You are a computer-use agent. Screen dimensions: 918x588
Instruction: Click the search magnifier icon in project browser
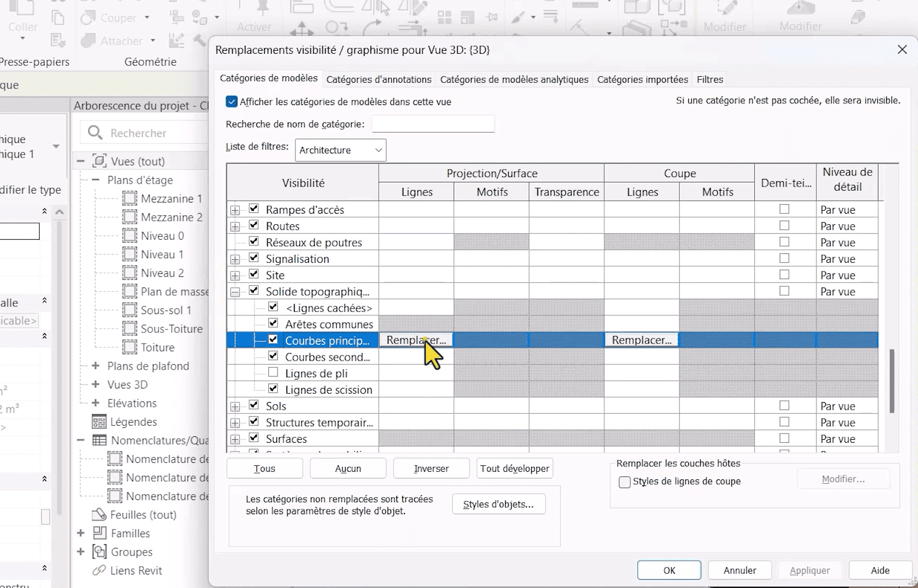[95, 133]
